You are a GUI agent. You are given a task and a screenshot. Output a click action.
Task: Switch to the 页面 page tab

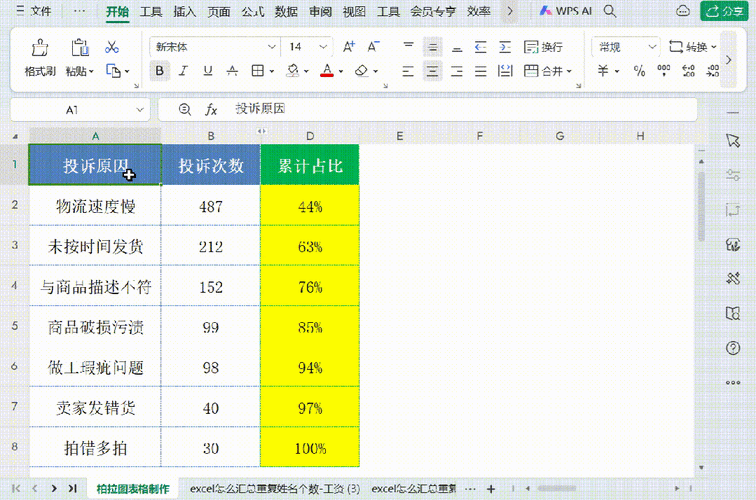click(x=219, y=12)
